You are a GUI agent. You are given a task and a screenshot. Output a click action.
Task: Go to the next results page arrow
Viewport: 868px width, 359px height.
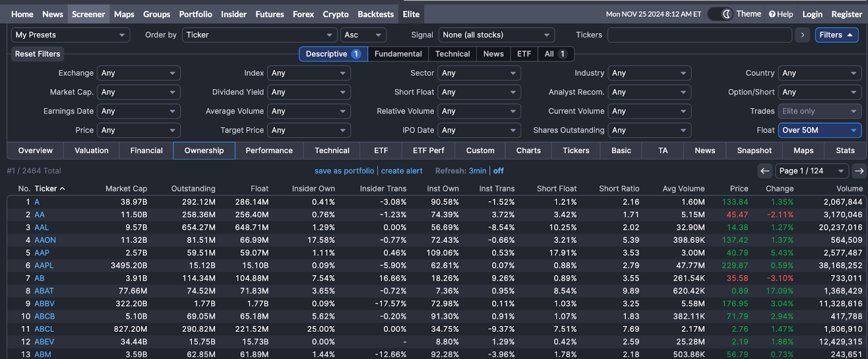[x=859, y=171]
